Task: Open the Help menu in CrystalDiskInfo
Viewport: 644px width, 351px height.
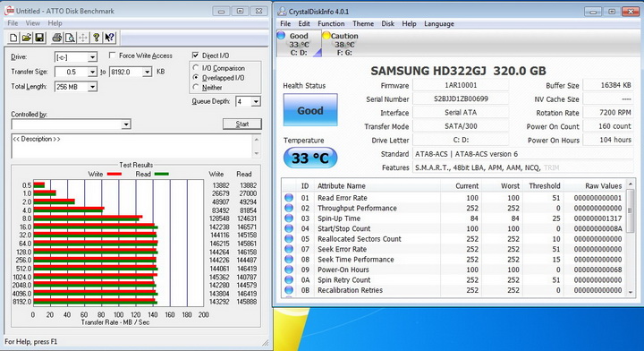Action: pyautogui.click(x=409, y=24)
